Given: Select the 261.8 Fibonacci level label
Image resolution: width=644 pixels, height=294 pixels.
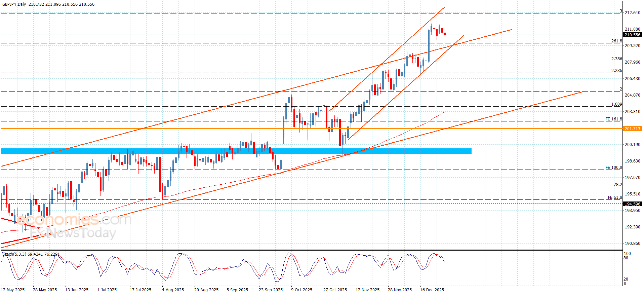Looking at the screenshot, I should coord(616,41).
